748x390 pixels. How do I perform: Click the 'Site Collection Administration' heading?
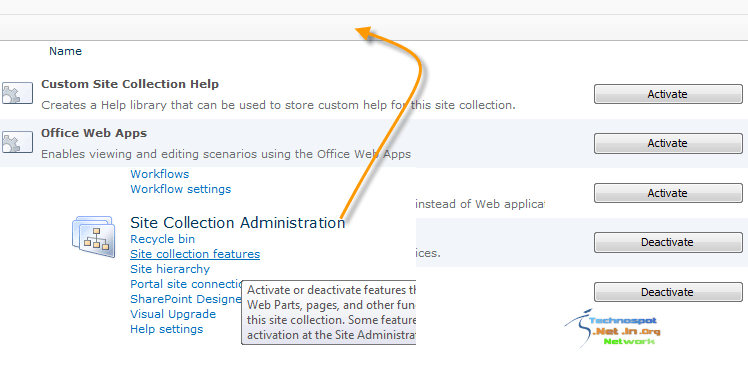238,223
